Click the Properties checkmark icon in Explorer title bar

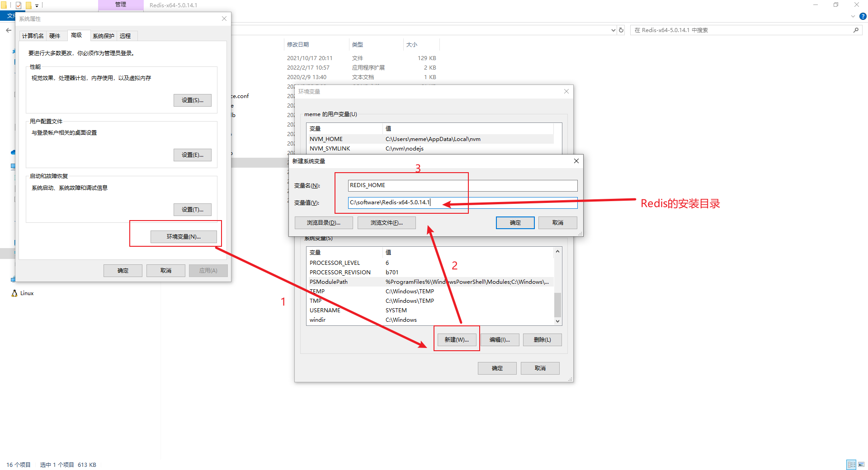point(19,5)
